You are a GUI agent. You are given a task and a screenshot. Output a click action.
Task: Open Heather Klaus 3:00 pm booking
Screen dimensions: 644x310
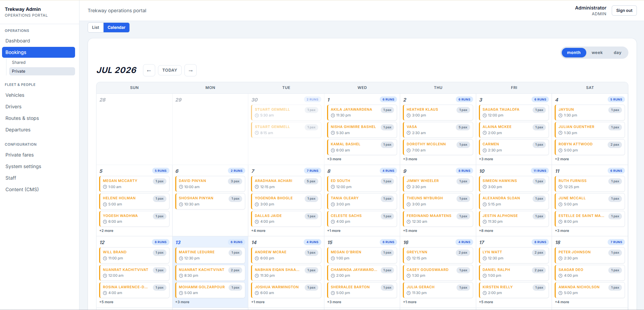tap(438, 112)
